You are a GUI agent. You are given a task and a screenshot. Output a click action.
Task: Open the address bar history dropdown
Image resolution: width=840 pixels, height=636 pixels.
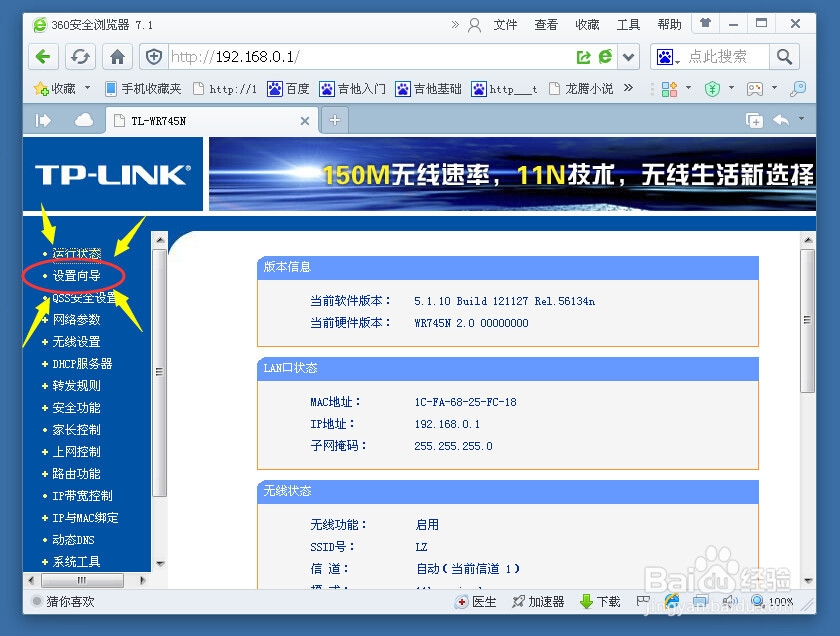pyautogui.click(x=628, y=57)
